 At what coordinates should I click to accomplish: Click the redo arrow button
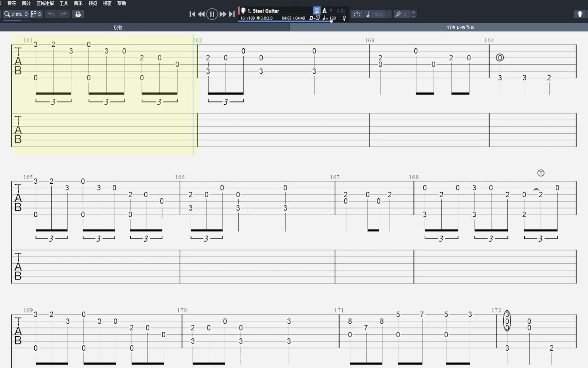pyautogui.click(x=63, y=14)
